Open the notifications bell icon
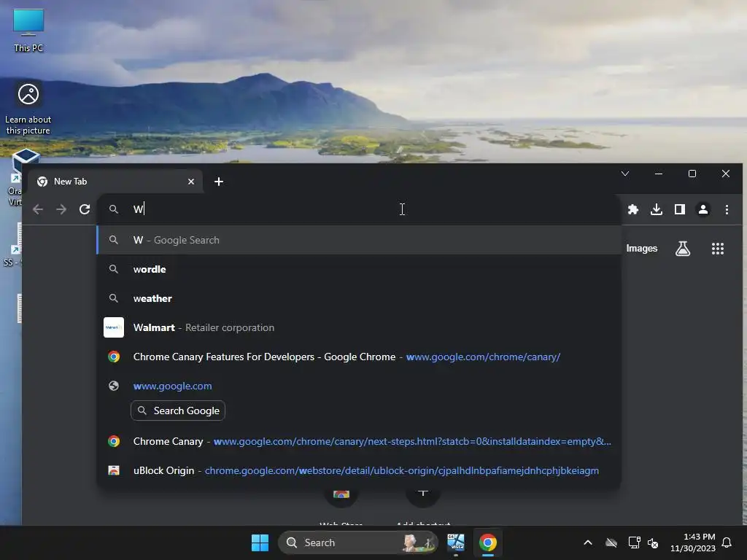This screenshot has width=747, height=560. click(727, 542)
